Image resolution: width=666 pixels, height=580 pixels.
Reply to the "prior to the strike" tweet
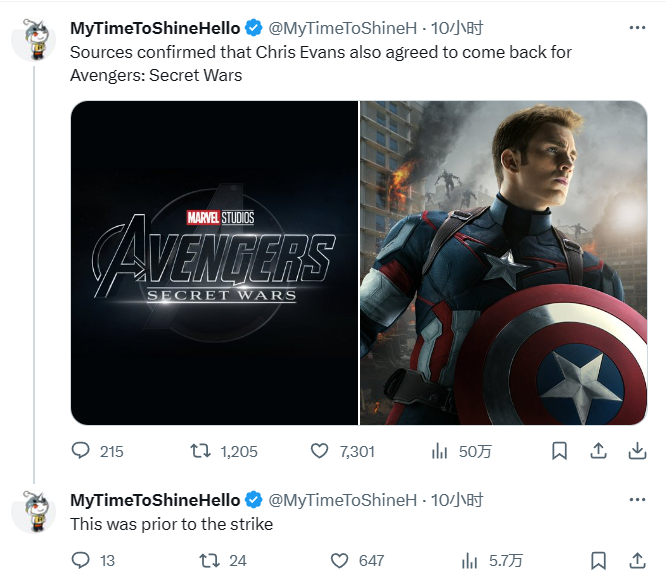coord(81,560)
